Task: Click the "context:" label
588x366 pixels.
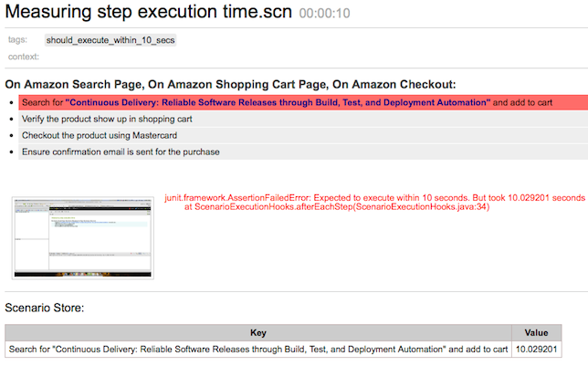Action: 23,57
